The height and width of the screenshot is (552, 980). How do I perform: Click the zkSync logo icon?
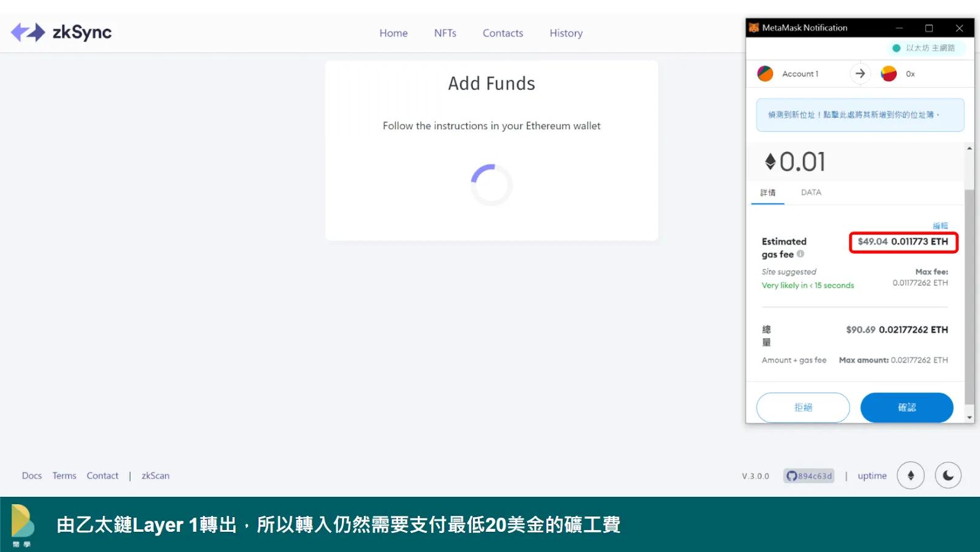(x=29, y=32)
